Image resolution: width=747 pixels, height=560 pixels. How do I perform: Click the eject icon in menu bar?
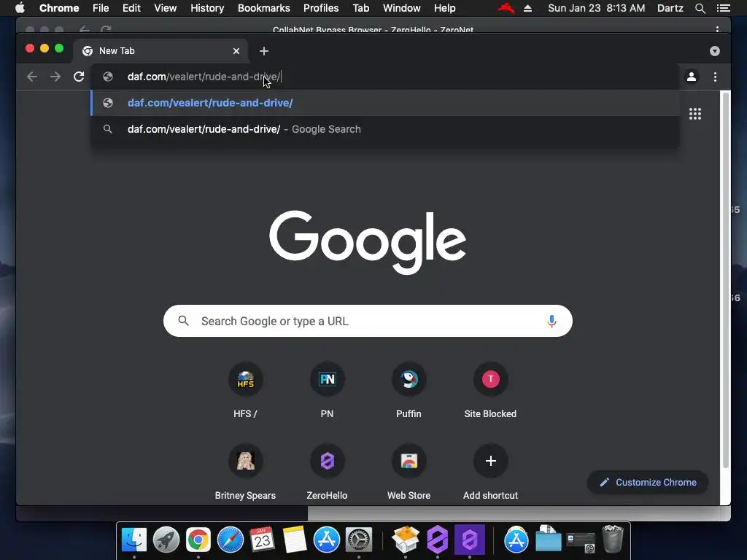tap(528, 8)
